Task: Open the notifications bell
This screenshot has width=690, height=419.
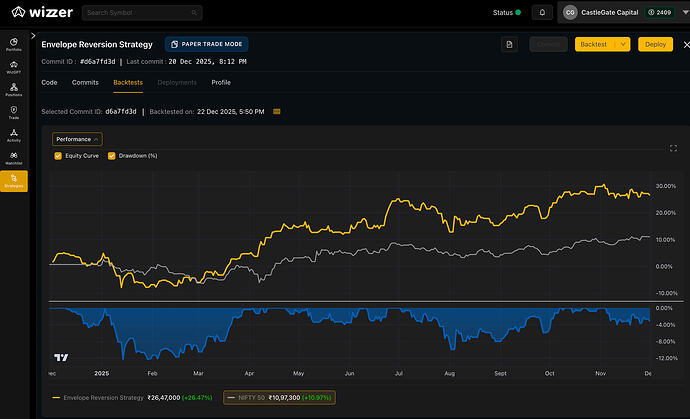Action: pyautogui.click(x=542, y=12)
